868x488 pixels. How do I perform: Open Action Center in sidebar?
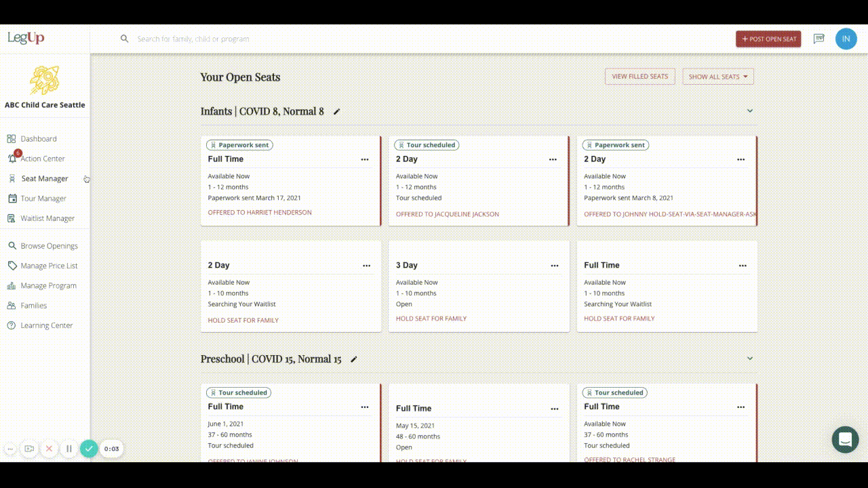42,159
